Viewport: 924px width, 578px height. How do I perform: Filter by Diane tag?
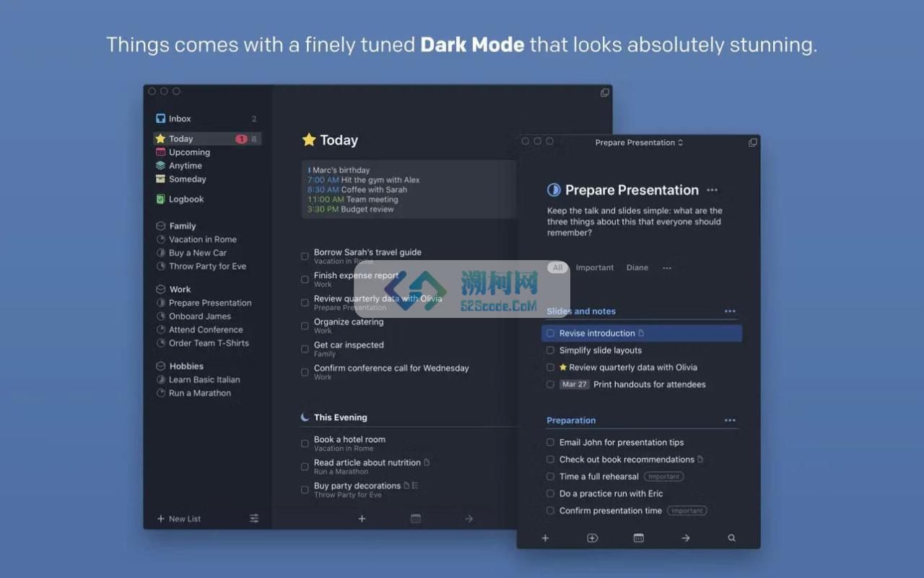[637, 267]
